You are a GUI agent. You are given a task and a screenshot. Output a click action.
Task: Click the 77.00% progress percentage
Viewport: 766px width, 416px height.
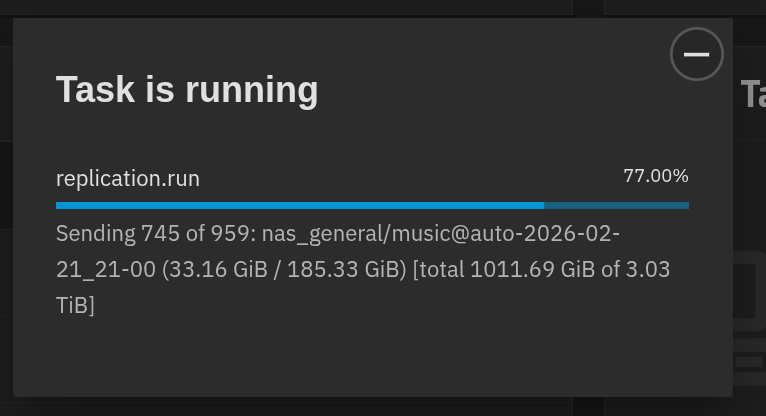coord(656,176)
